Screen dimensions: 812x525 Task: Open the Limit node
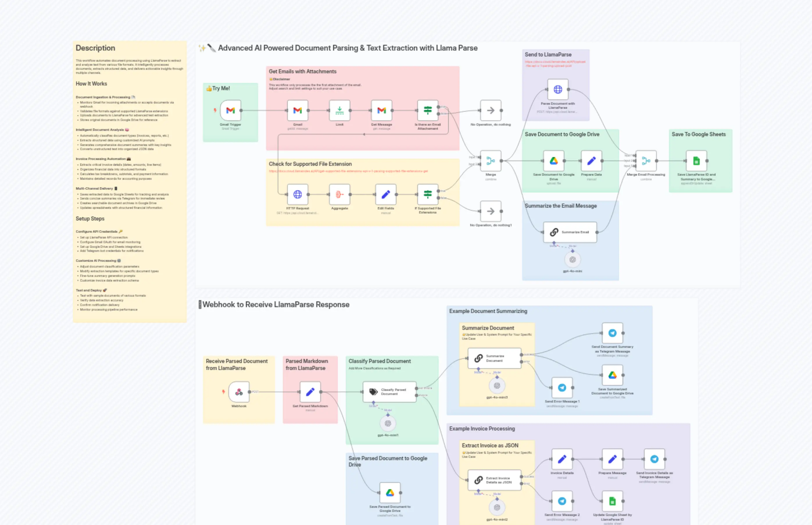click(x=339, y=110)
